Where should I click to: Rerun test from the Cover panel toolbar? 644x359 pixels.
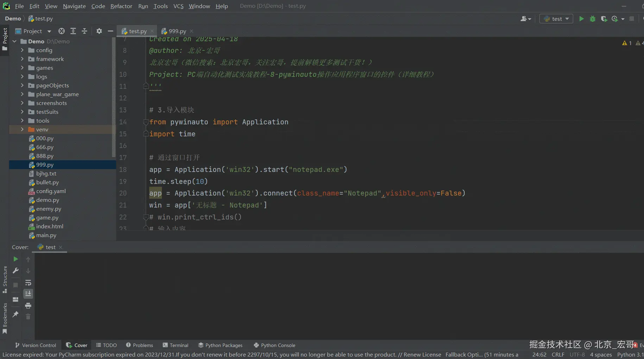[x=15, y=259]
